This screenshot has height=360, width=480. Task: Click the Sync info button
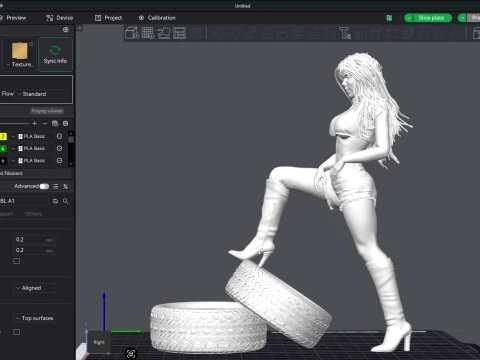click(55, 55)
